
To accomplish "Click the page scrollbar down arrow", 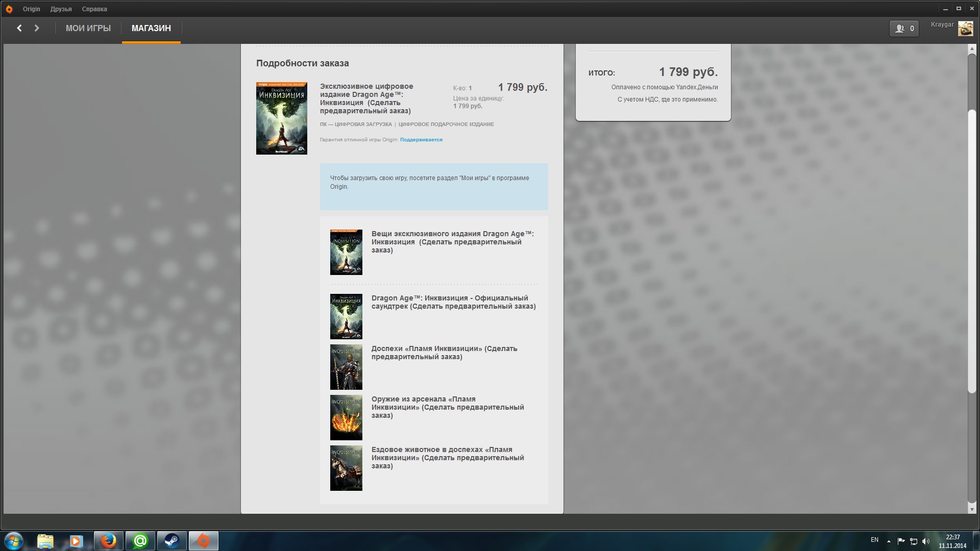I will coord(972,509).
